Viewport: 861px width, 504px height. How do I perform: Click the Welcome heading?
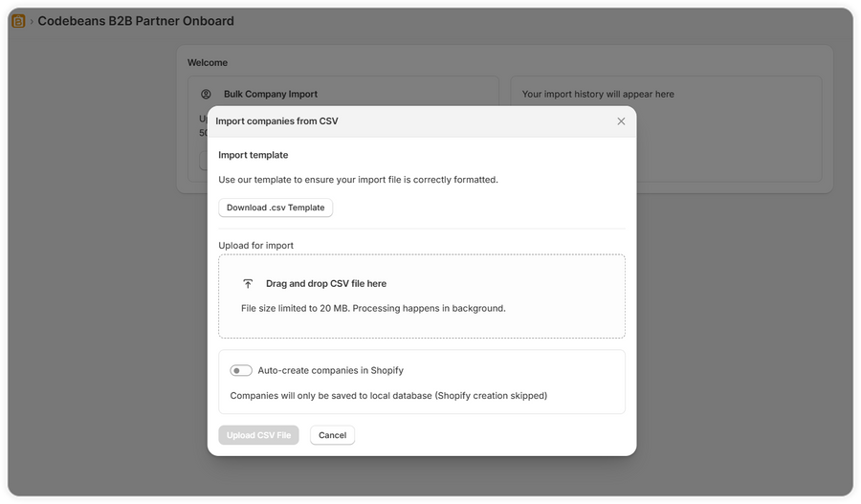tap(208, 63)
